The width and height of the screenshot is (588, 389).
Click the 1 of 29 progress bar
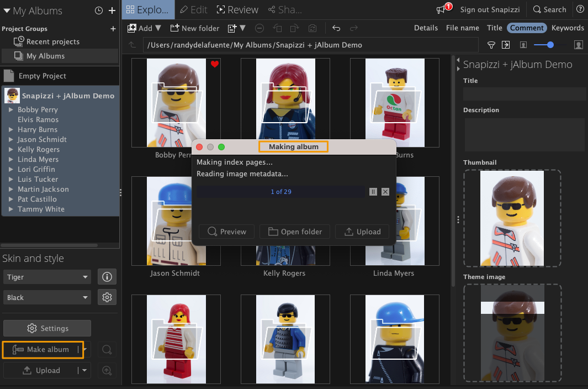coord(280,192)
